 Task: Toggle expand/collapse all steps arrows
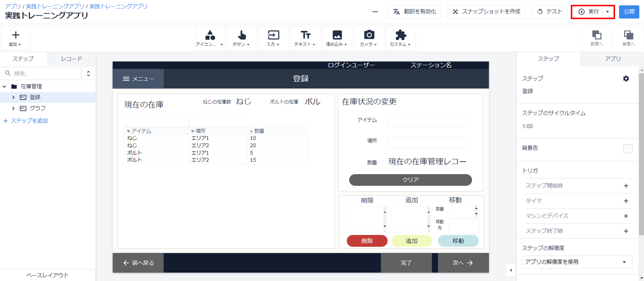point(88,73)
